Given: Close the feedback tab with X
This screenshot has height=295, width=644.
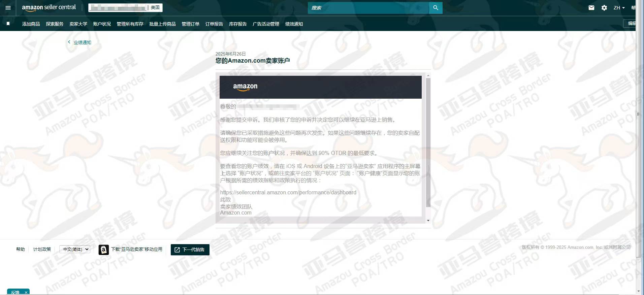Looking at the screenshot, I should [26, 292].
